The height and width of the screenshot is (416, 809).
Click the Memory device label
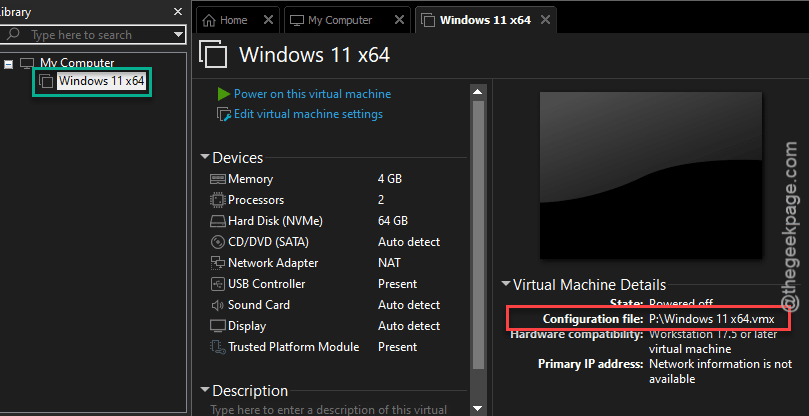point(250,179)
